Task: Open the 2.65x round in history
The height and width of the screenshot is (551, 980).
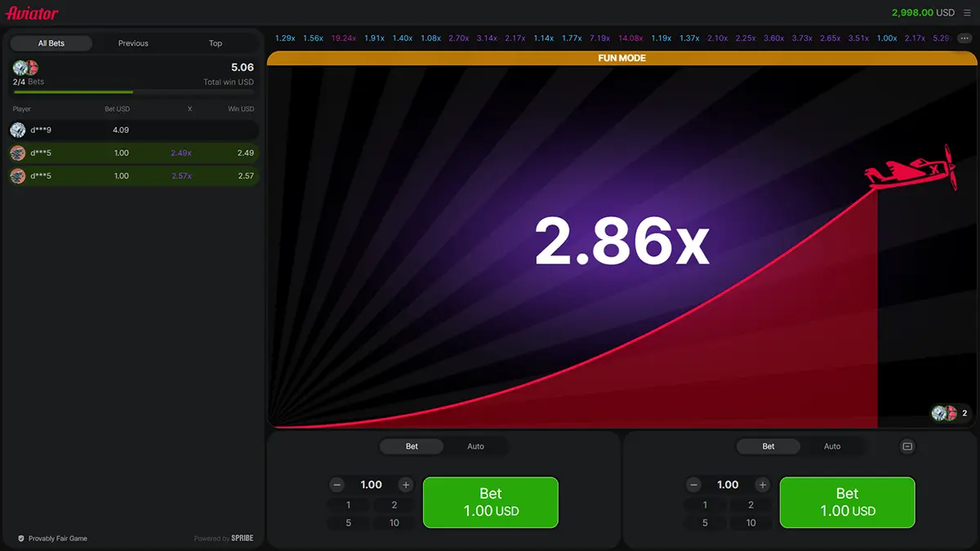Action: point(831,38)
